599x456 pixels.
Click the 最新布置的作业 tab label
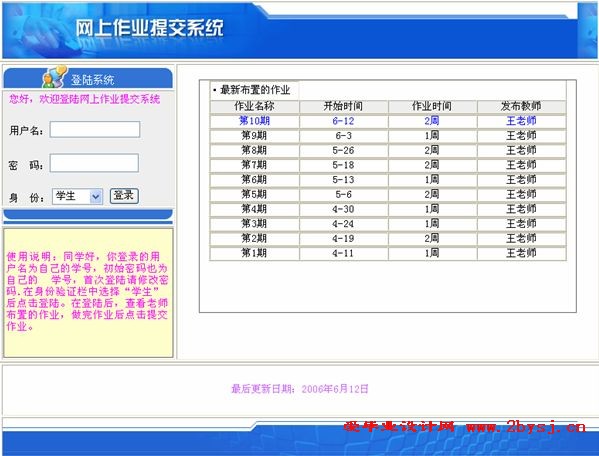point(254,90)
